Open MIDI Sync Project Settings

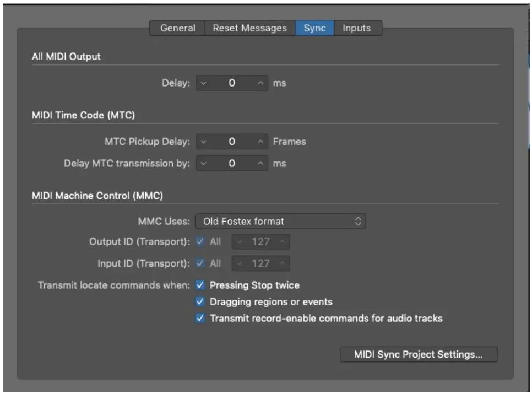tap(419, 355)
